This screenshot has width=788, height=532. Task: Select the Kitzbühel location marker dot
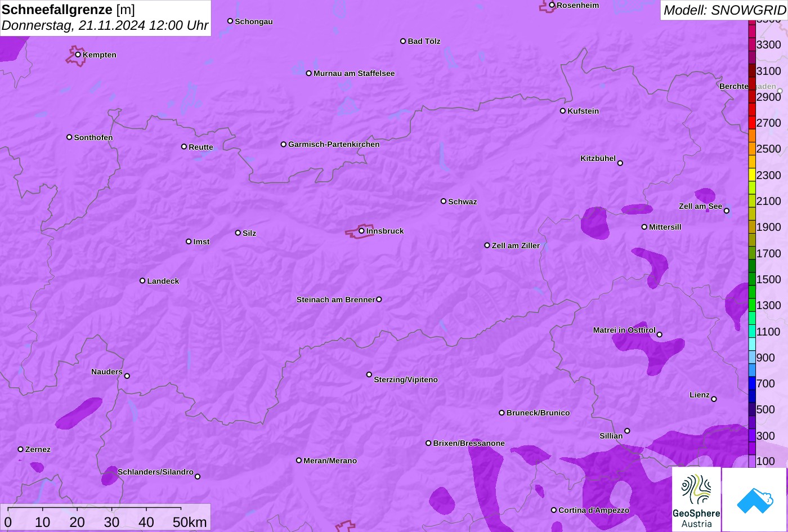point(620,163)
